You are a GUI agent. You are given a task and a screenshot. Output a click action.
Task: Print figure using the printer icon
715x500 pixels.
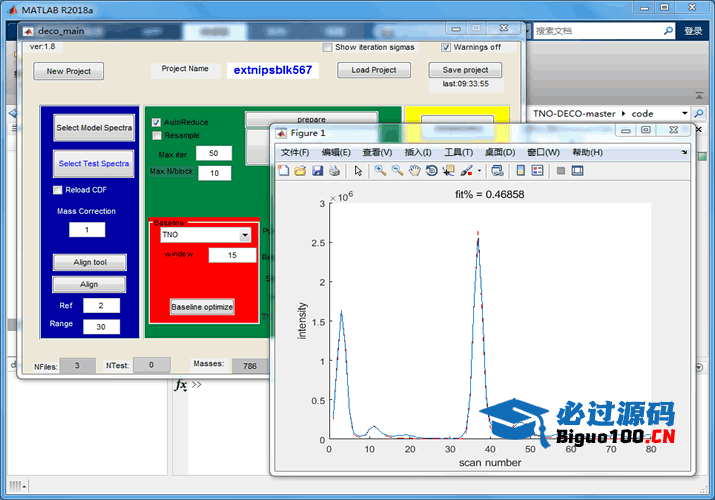tap(334, 171)
